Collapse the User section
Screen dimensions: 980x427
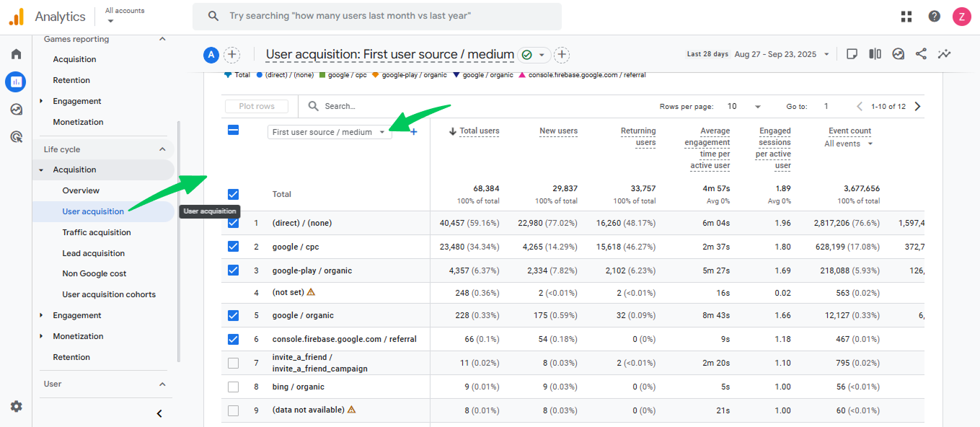point(162,384)
